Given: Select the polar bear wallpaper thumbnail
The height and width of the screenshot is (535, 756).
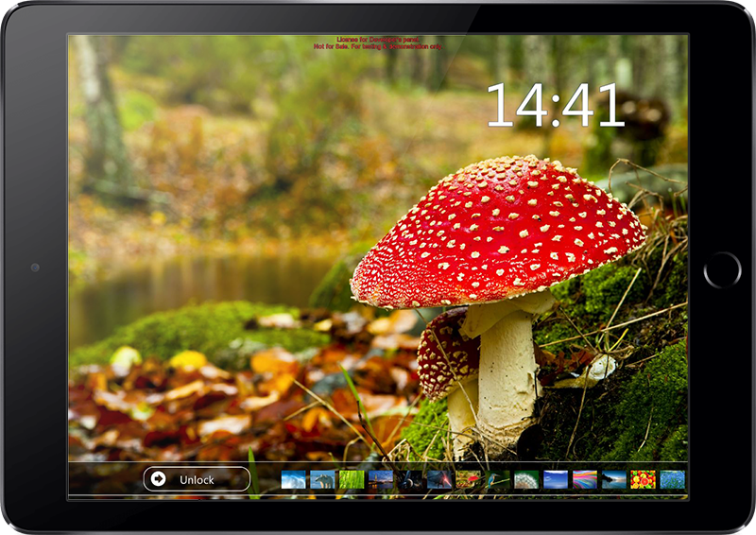Looking at the screenshot, I should (323, 479).
